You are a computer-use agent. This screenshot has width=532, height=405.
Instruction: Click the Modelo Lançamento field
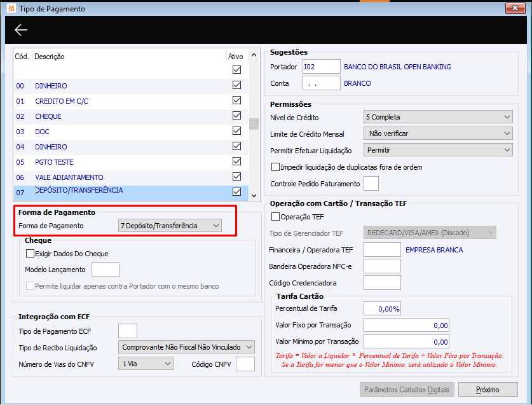(106, 269)
